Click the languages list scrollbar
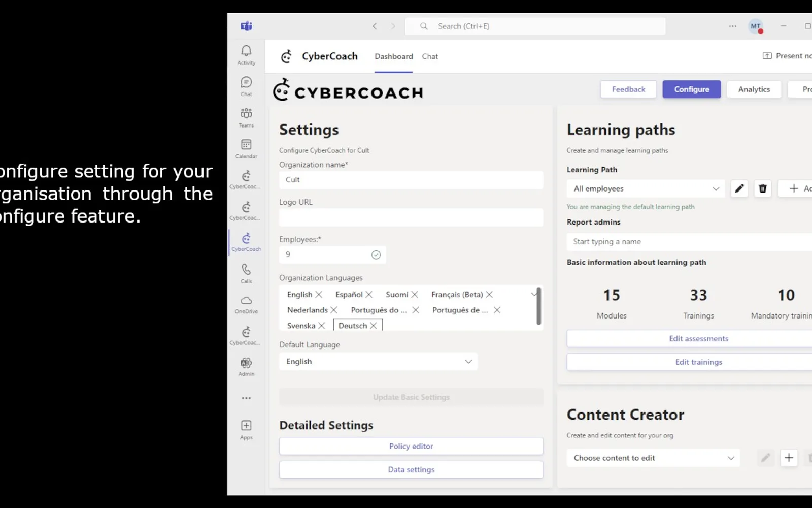Viewport: 812px width, 508px height. click(x=538, y=306)
